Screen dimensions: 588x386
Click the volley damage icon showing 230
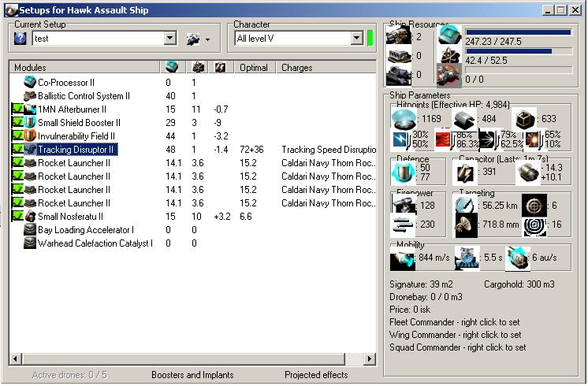[403, 224]
